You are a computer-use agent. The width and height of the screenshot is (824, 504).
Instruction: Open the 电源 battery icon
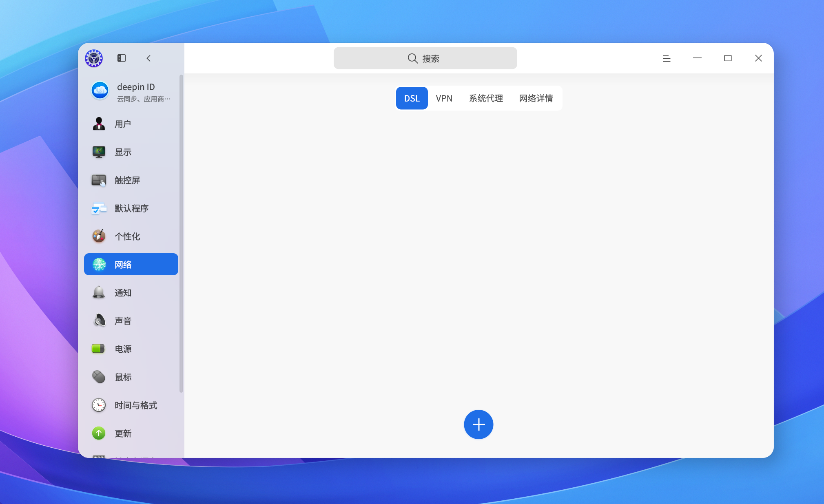99,349
